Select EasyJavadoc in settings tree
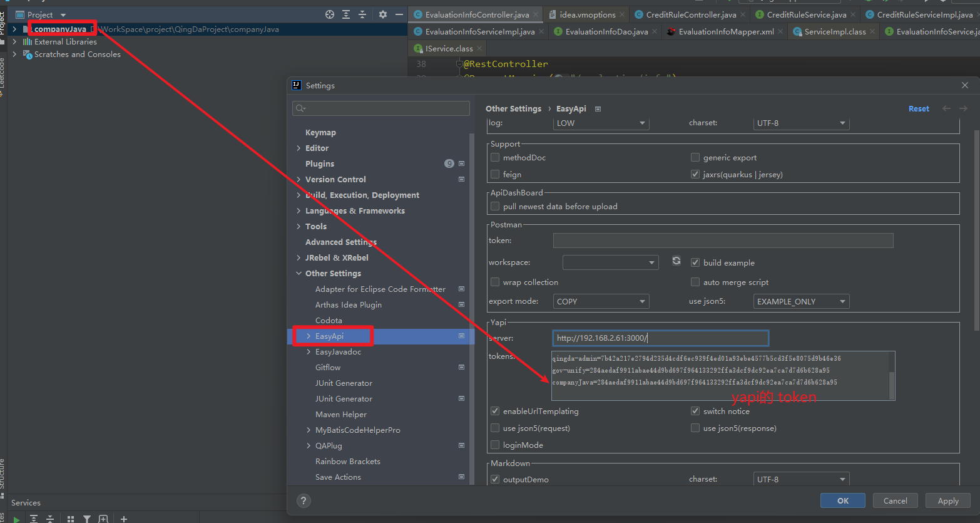This screenshot has height=523, width=980. pos(338,351)
